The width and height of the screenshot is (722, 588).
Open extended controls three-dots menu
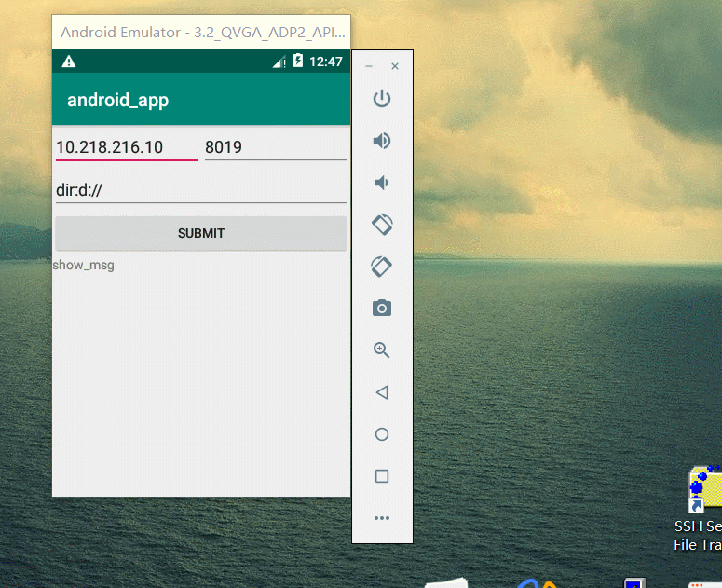point(382,518)
